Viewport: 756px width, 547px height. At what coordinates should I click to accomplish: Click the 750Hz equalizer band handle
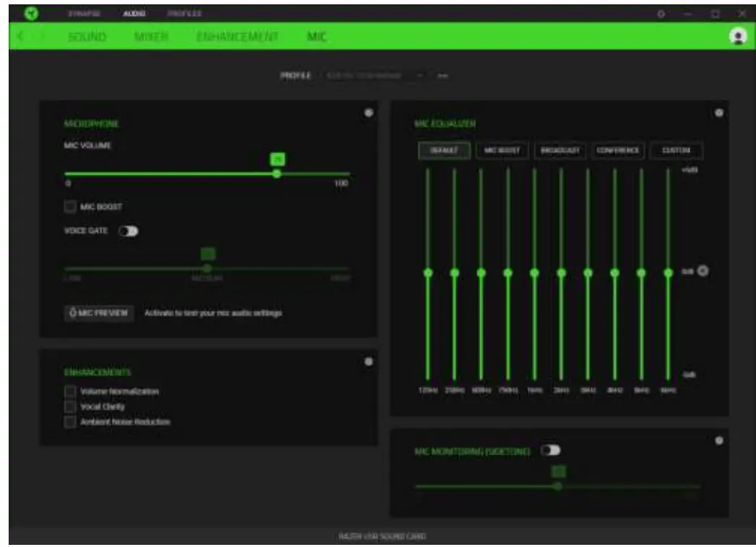coord(508,273)
